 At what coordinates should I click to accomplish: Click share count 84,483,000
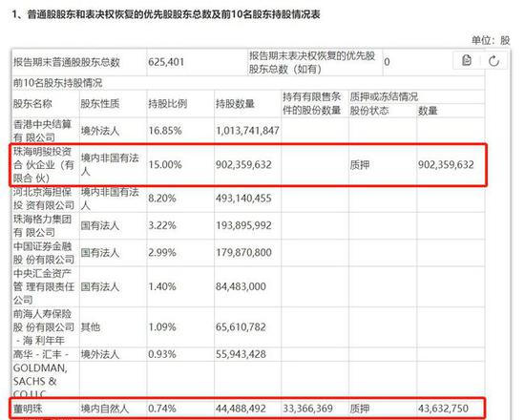241,286
